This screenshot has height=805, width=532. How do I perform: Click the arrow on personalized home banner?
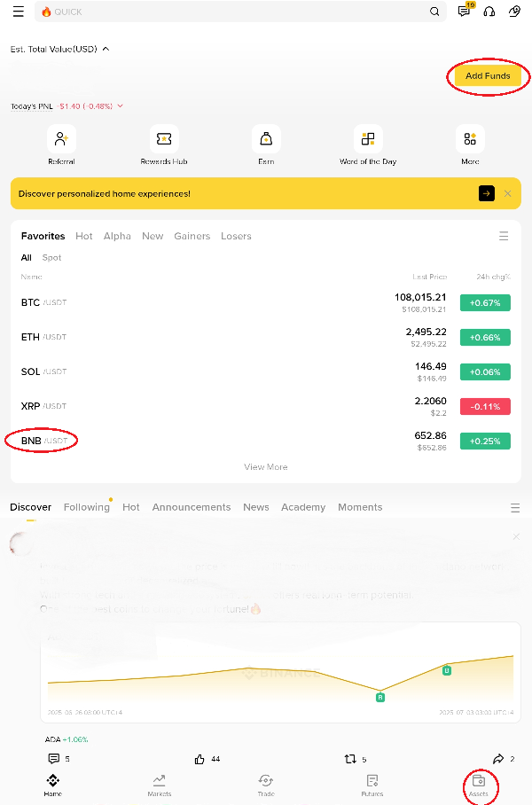coord(486,193)
